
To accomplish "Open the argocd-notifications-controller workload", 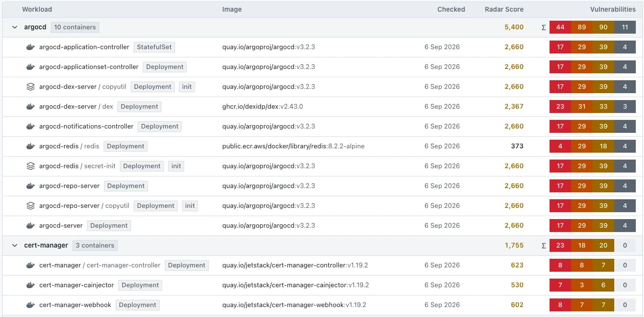I will tap(86, 126).
